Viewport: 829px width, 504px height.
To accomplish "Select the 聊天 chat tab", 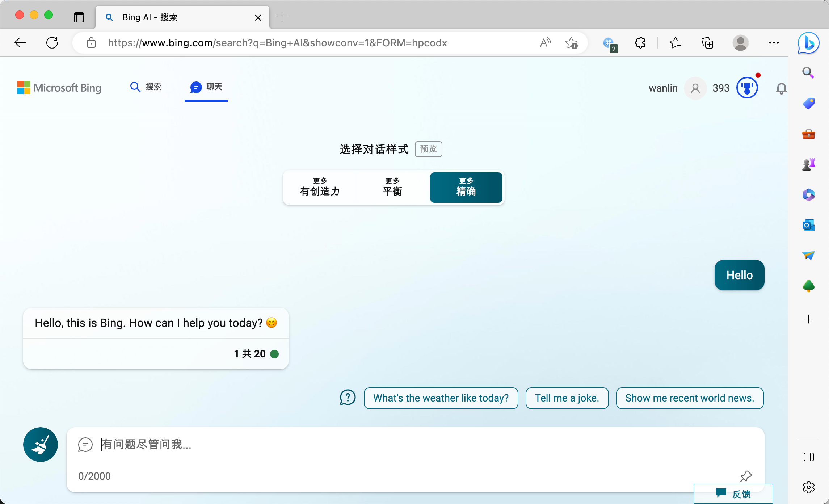I will coord(206,87).
